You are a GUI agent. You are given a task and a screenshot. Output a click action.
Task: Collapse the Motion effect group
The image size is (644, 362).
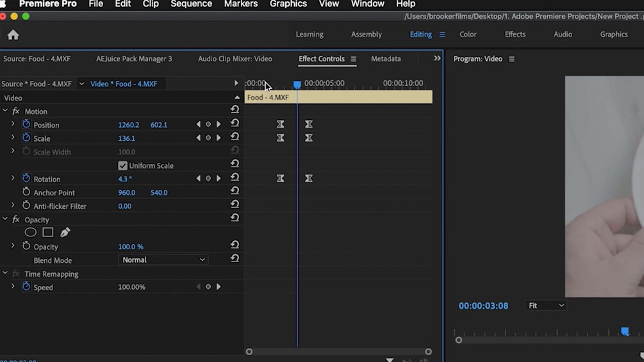tap(5, 111)
